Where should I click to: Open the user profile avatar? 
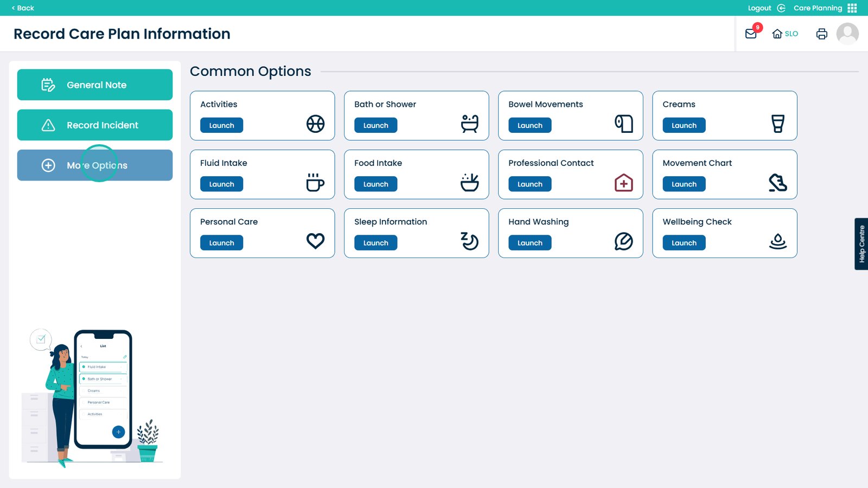[x=847, y=34]
